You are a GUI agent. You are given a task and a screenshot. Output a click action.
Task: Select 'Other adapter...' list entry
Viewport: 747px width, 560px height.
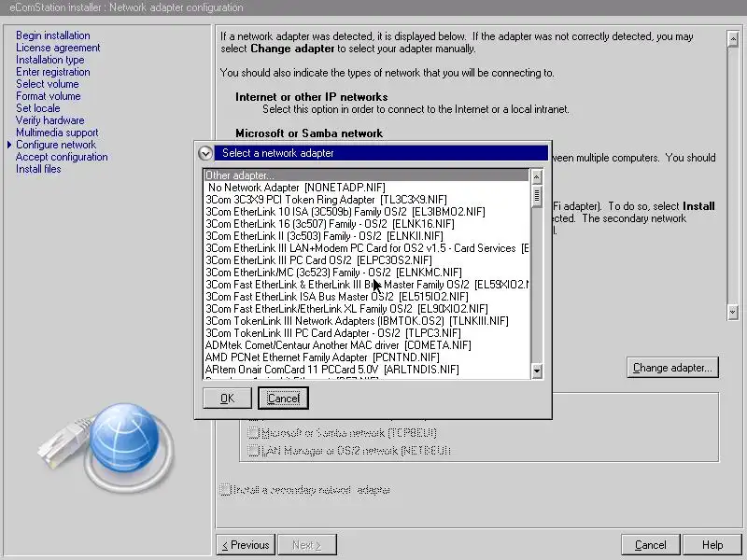coord(366,175)
